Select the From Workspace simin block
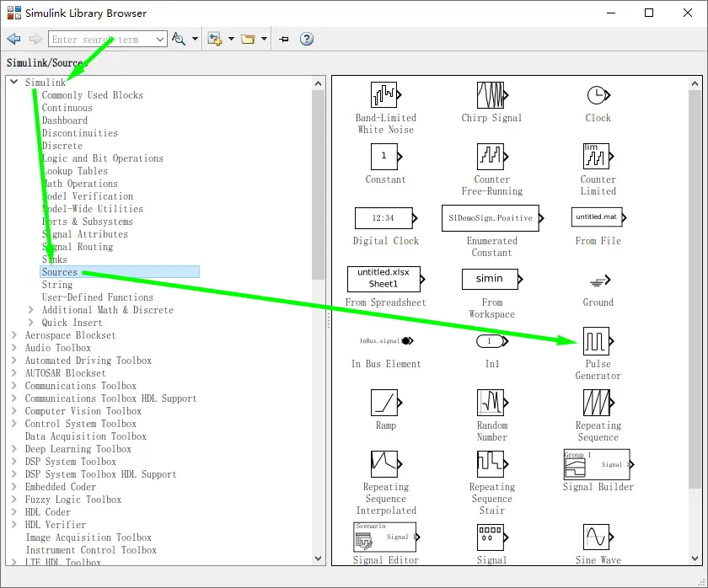 492,280
